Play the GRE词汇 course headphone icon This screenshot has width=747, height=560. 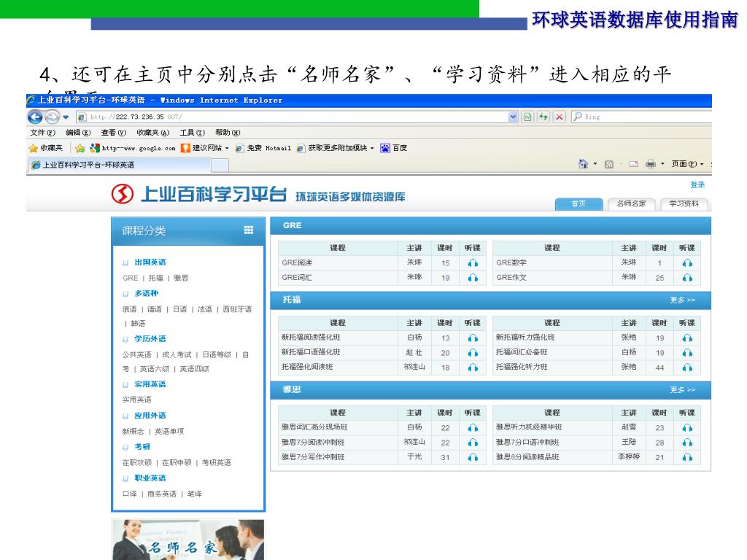coord(473,278)
